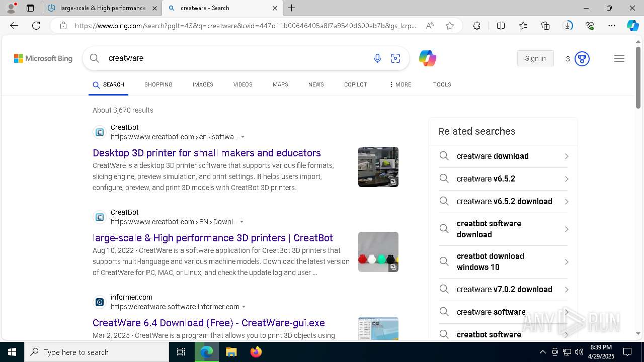Add page to favorites star icon
The width and height of the screenshot is (644, 362).
(450, 26)
